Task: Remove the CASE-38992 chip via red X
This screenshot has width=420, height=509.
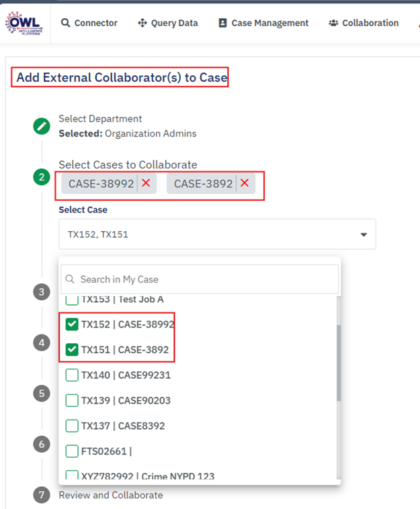Action: tap(146, 183)
